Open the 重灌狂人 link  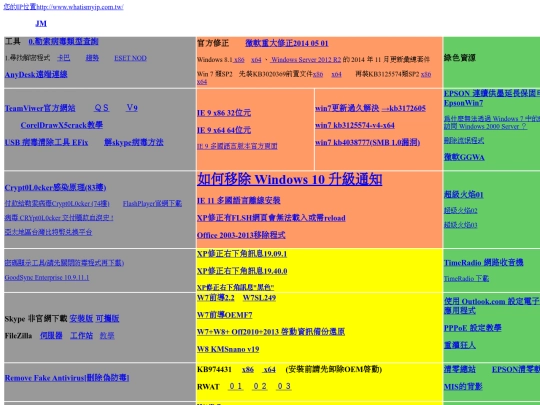click(460, 345)
